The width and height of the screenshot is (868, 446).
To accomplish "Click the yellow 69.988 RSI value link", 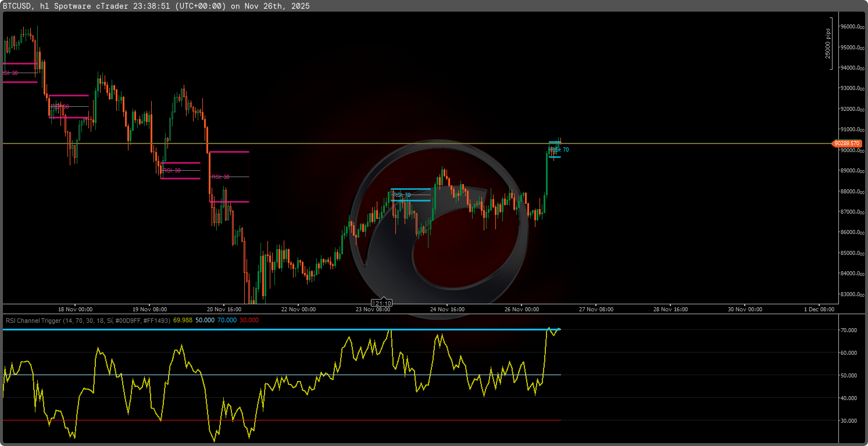I will tap(182, 321).
